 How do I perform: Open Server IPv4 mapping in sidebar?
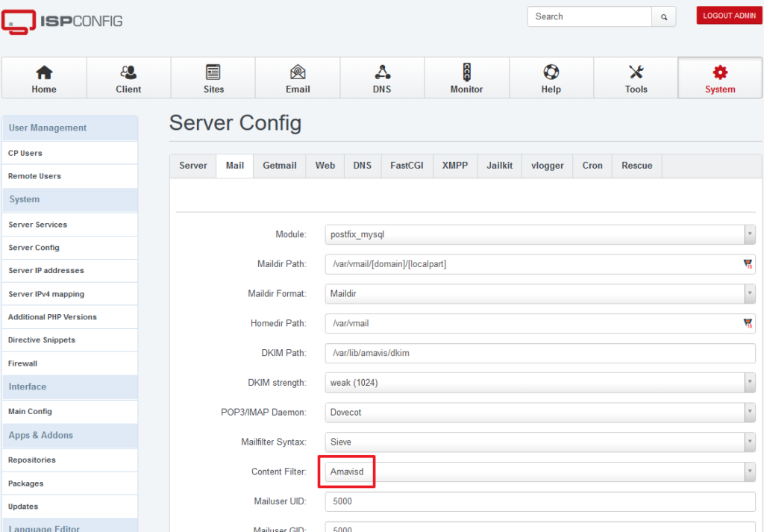69,294
